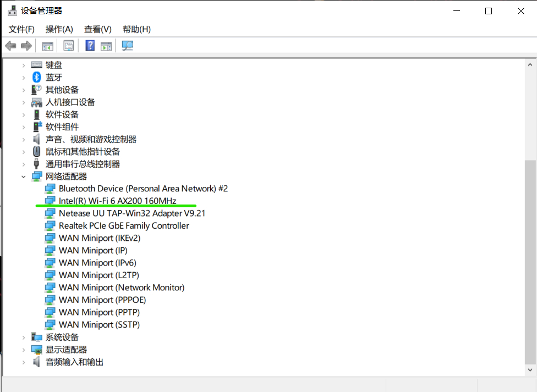Click the Realtek PCIe GbE adapter icon

tap(50, 225)
